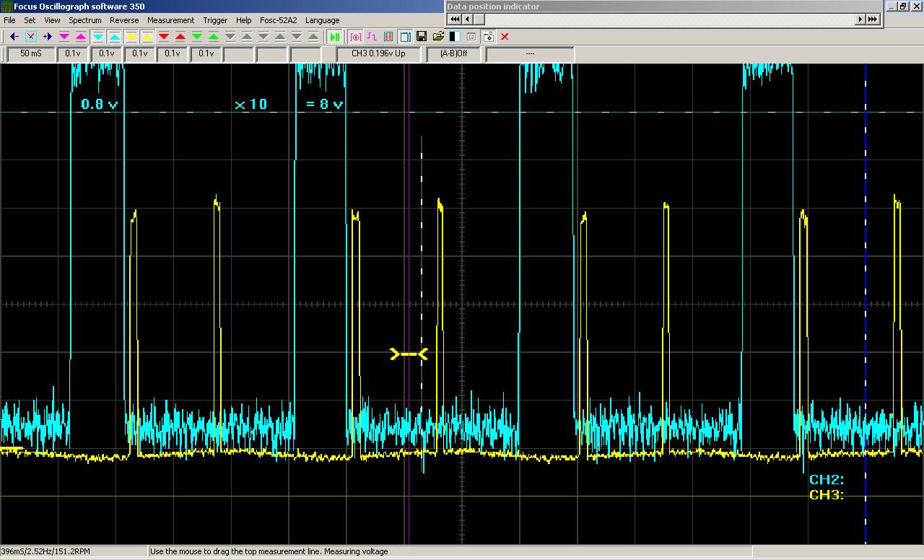Click the green run/pause acquisition icon
Screen dimensions: 924x560
[x=334, y=37]
